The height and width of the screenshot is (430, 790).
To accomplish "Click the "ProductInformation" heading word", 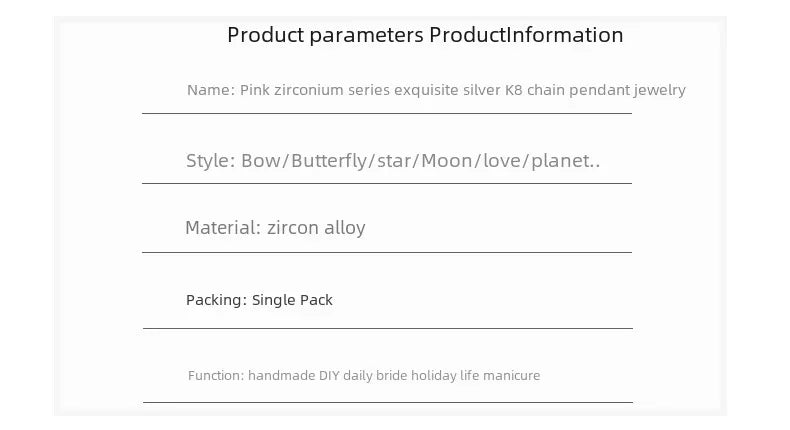I will [x=526, y=35].
